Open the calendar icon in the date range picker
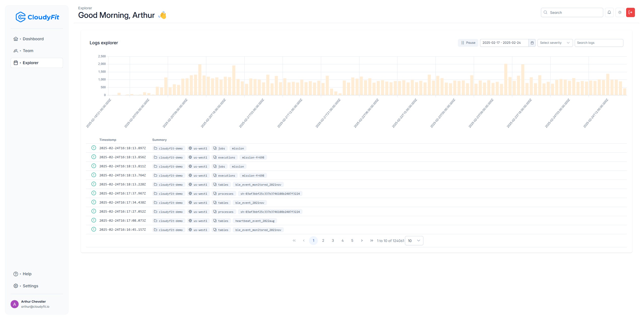This screenshot has width=644, height=319. point(532,43)
